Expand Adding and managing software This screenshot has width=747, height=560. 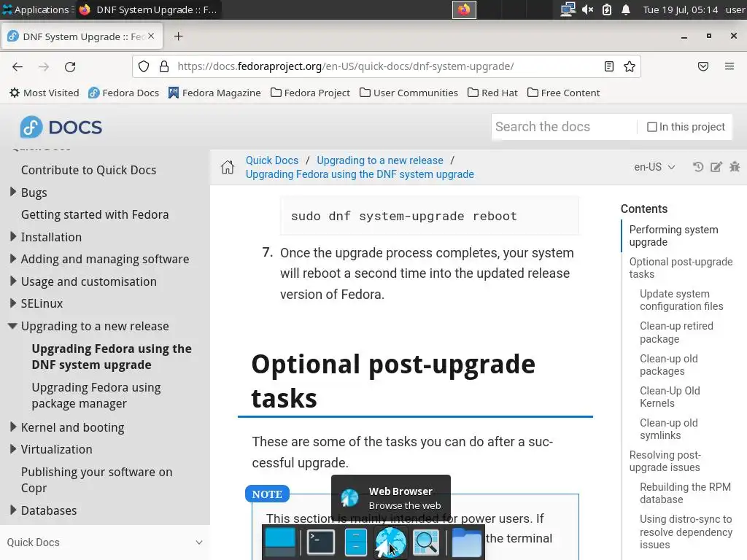pos(13,259)
